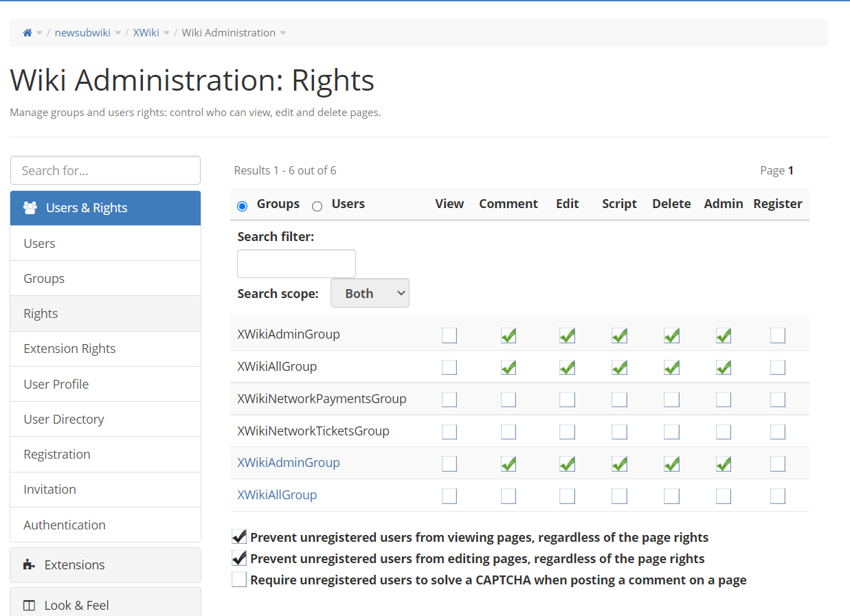The height and width of the screenshot is (616, 850).
Task: Toggle Script right for XWikiNetworkPaymentsGroup
Action: [x=619, y=399]
